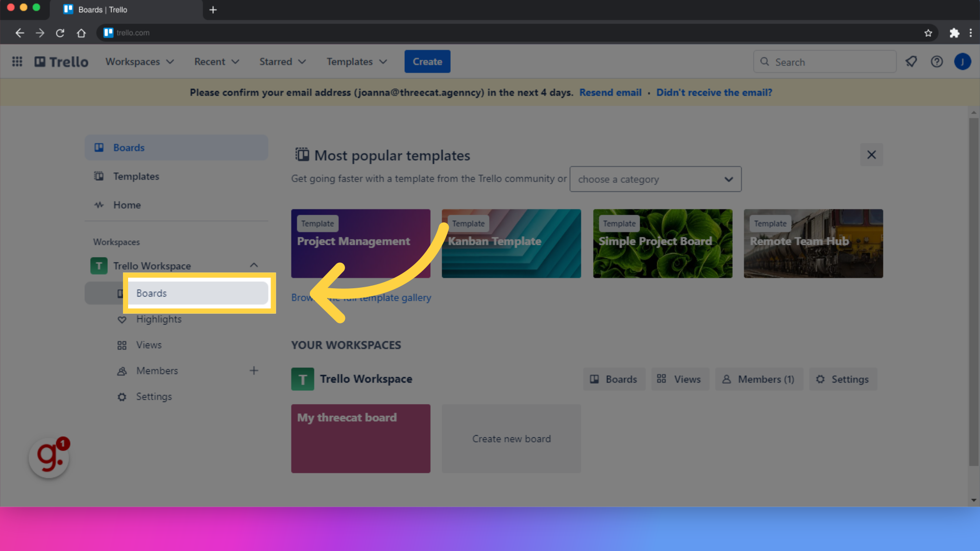Screen dimensions: 980x551
Task: Open a new browser tab
Action: click(x=213, y=10)
